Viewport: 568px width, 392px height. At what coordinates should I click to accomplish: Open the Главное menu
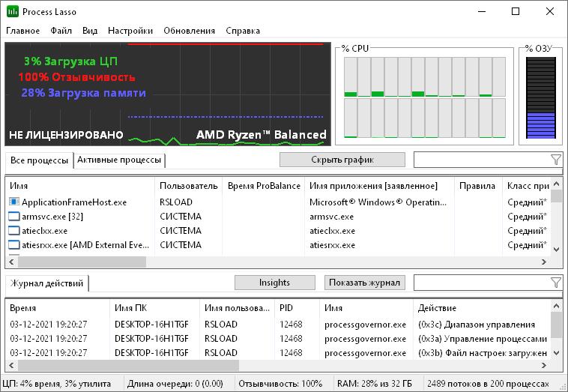tap(23, 31)
